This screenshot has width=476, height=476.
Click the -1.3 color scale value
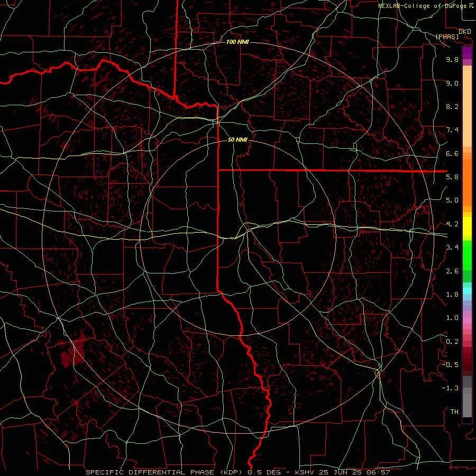450,388
